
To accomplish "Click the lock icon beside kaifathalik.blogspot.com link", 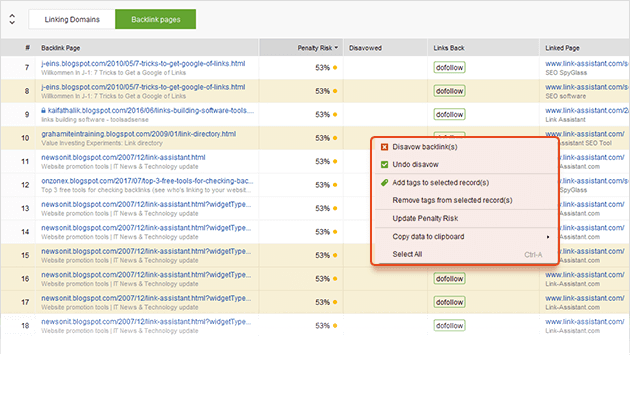I will (43, 110).
